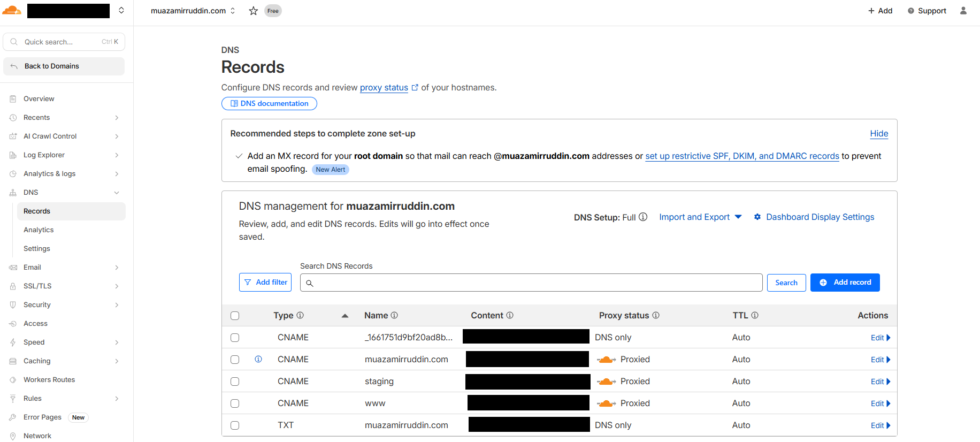Check the www CNAME row checkbox
980x442 pixels.
235,403
